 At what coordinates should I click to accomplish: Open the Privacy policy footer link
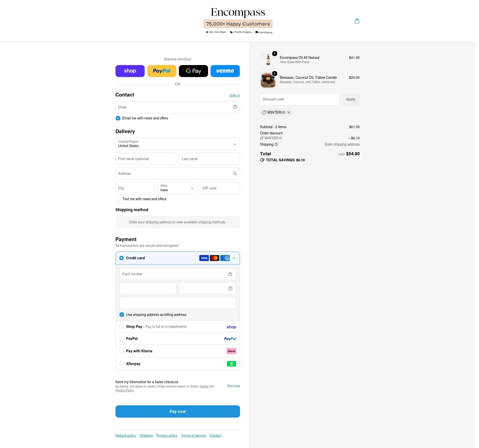click(167, 436)
